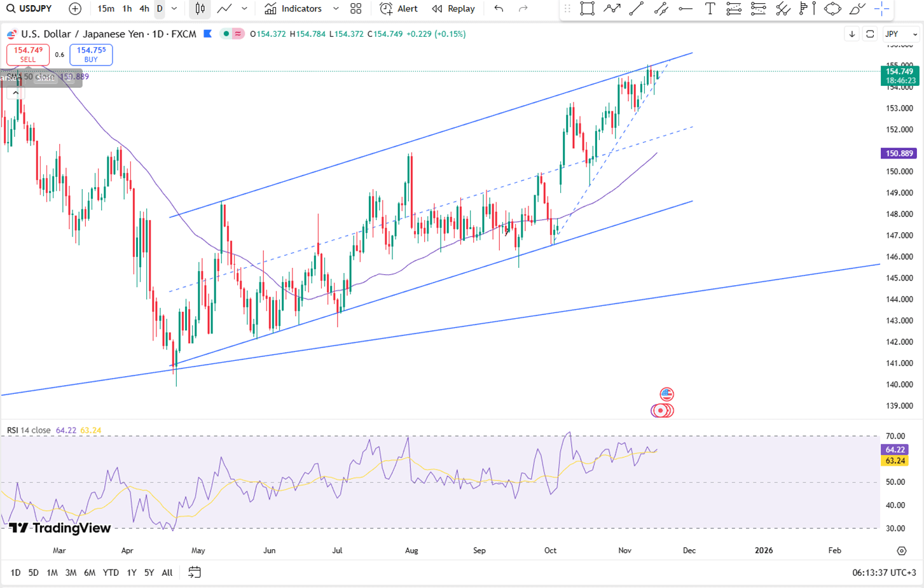Select the YTD date range
Screen dimensions: 924x588
(111, 573)
